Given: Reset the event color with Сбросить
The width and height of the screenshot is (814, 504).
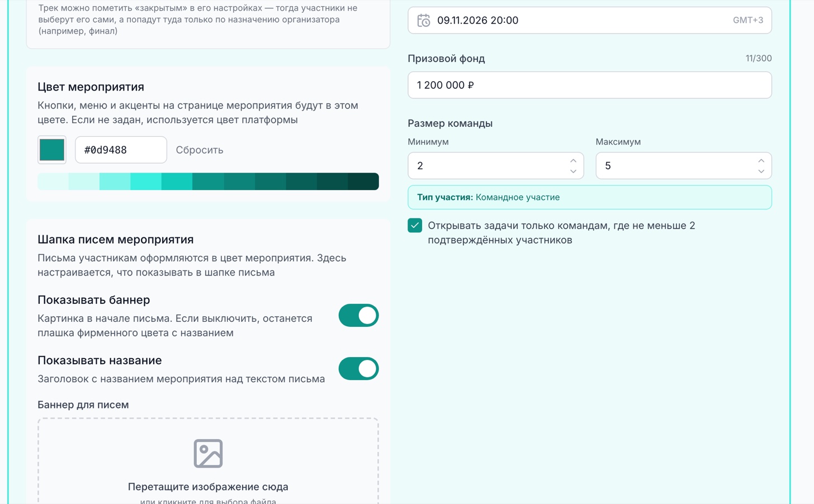Looking at the screenshot, I should pyautogui.click(x=200, y=150).
